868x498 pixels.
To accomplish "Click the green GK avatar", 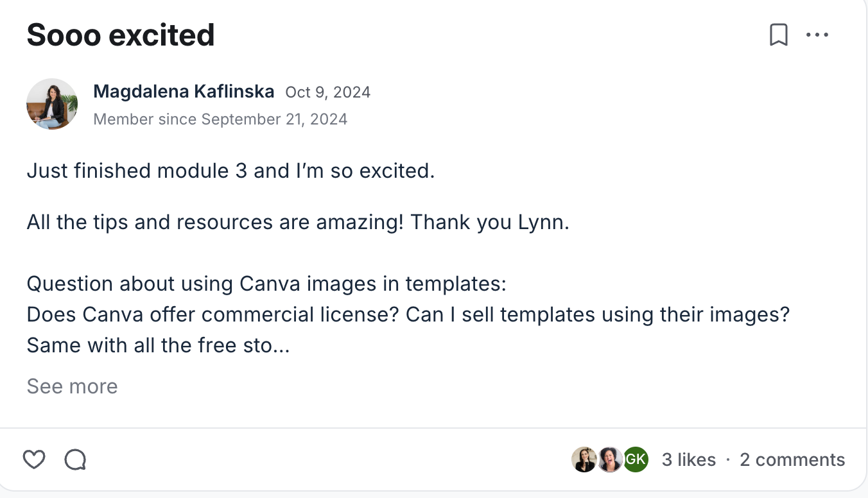I will [x=636, y=459].
